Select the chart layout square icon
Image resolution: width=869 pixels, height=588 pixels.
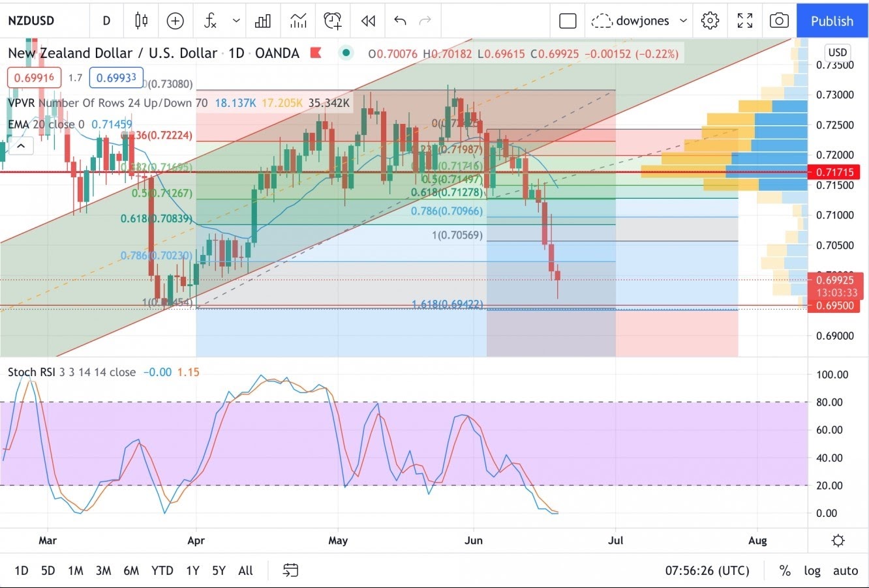tap(568, 21)
